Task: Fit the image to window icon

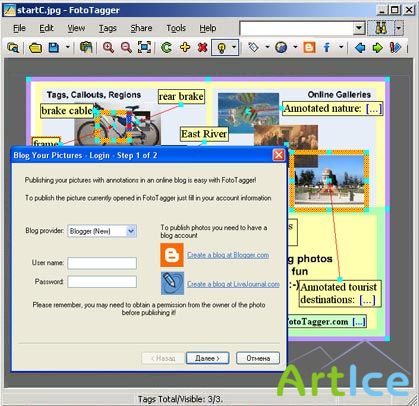Action: click(x=144, y=48)
